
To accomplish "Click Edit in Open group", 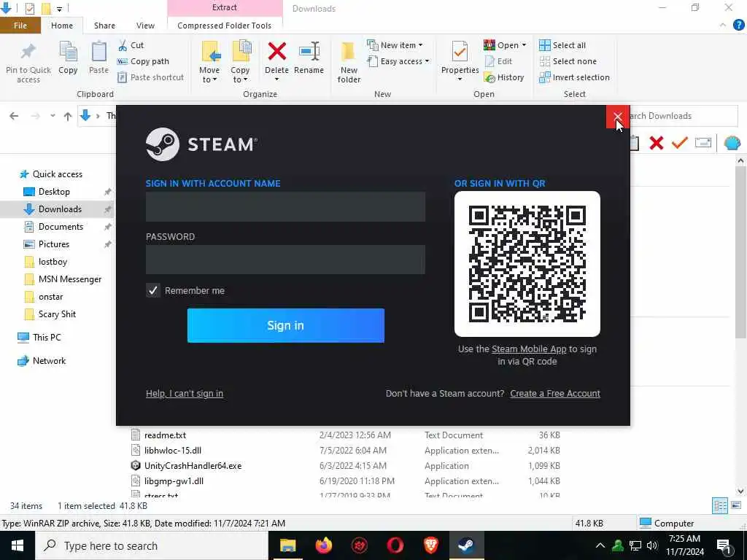I will tap(498, 61).
